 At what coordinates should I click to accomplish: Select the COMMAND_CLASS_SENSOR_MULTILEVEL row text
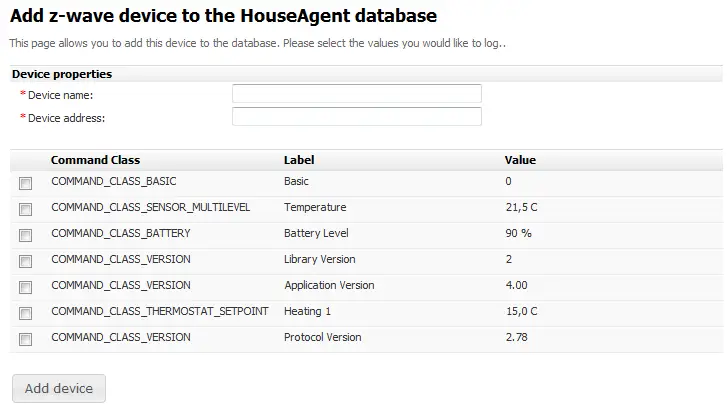click(151, 207)
